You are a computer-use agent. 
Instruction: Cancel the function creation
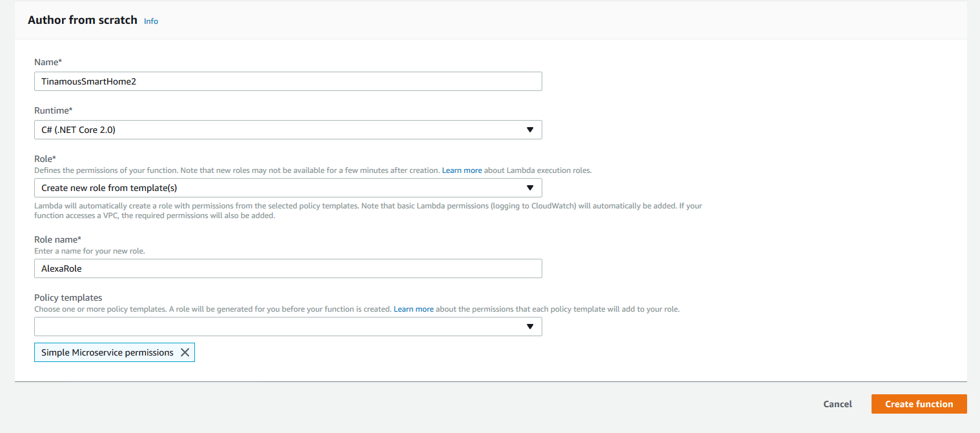837,404
